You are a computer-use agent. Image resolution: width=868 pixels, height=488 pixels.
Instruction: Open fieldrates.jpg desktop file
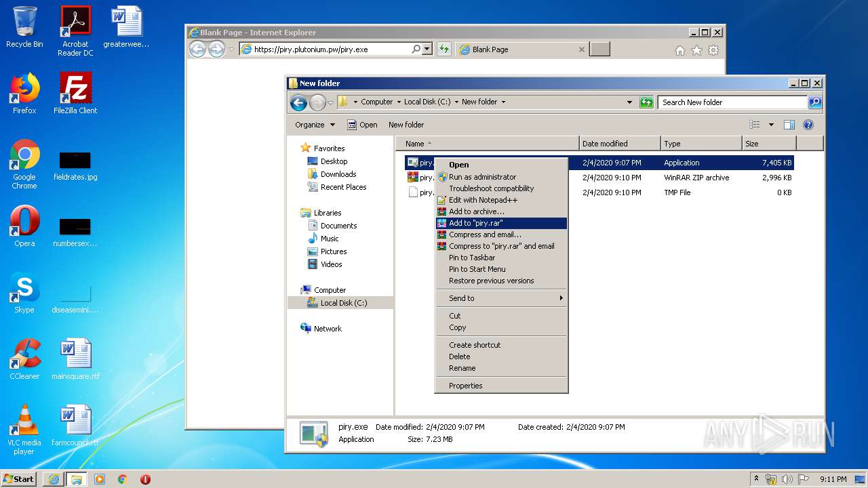click(75, 167)
